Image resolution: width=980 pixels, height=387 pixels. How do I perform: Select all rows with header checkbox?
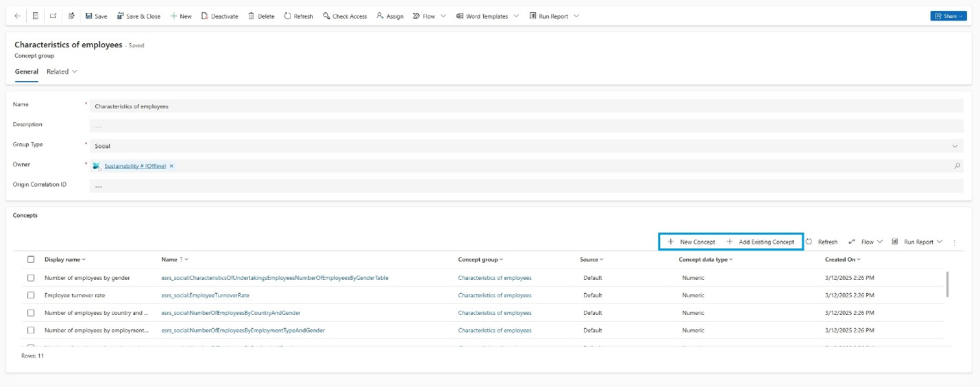point(31,260)
